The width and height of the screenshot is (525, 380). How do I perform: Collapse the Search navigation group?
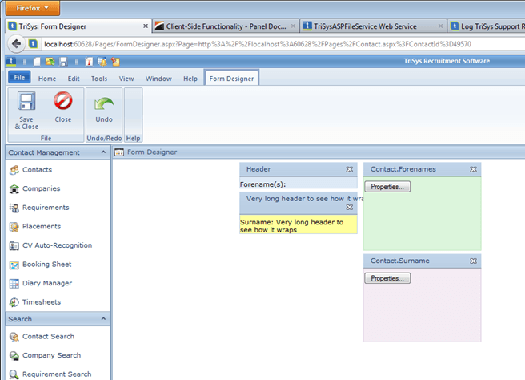pos(103,318)
